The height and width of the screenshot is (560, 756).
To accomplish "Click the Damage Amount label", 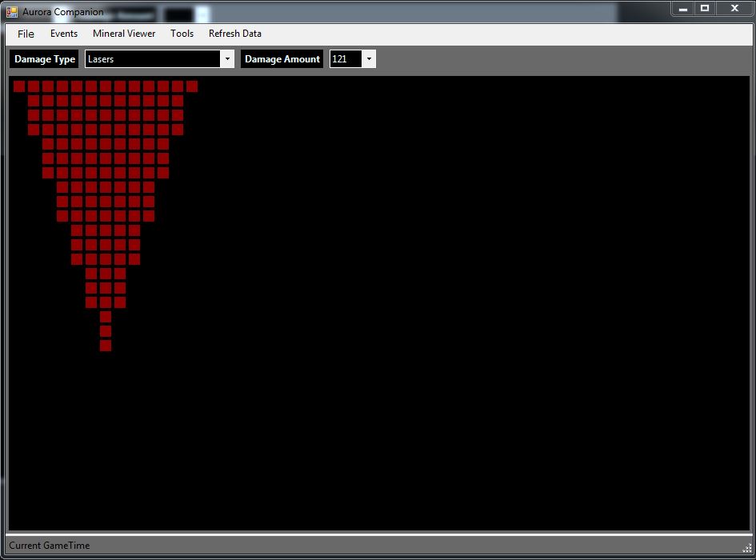I will 282,59.
